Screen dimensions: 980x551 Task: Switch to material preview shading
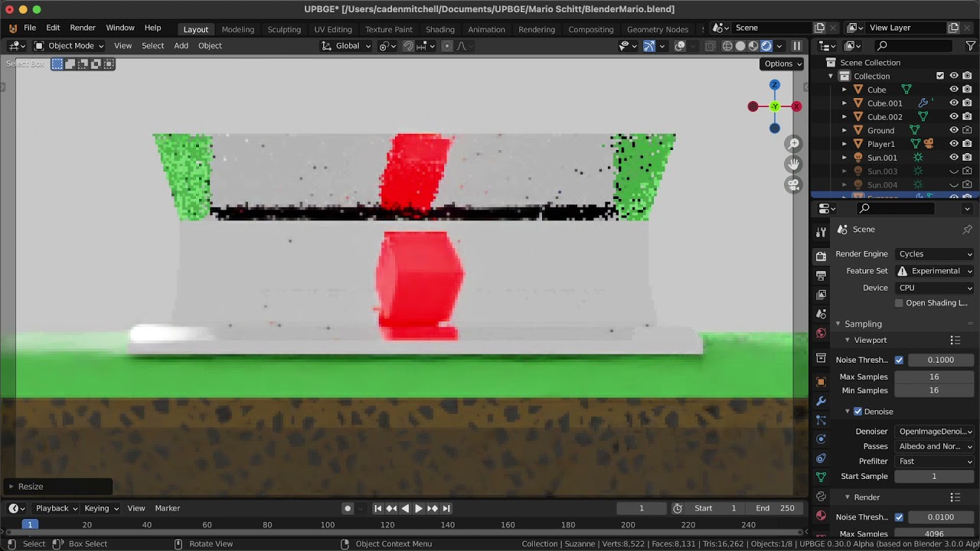pyautogui.click(x=753, y=46)
